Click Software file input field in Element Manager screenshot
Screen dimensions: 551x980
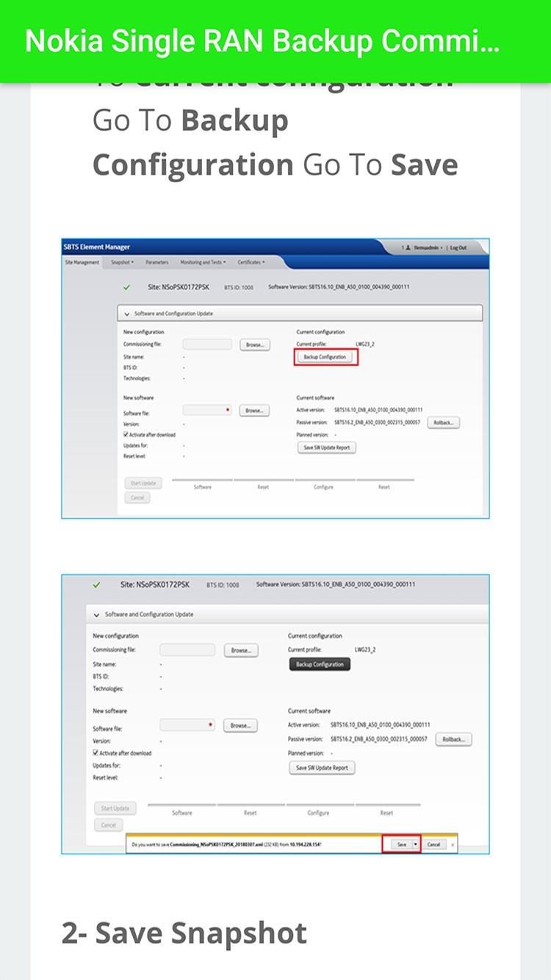coord(207,410)
